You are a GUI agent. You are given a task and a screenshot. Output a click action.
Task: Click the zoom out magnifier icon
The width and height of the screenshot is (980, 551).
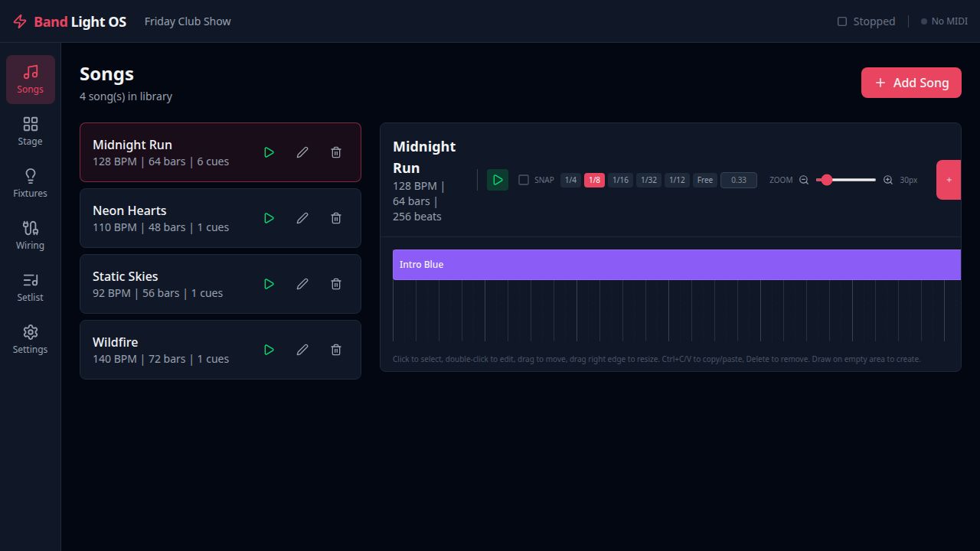click(x=804, y=180)
